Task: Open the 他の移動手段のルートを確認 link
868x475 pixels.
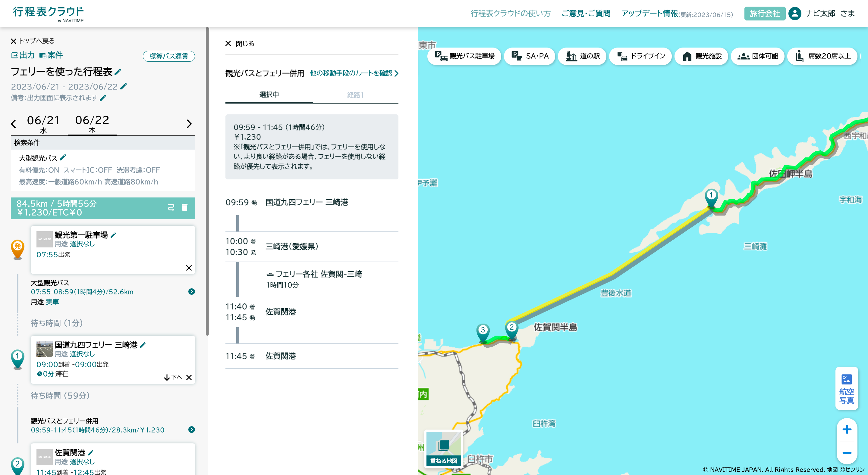Action: pos(354,73)
